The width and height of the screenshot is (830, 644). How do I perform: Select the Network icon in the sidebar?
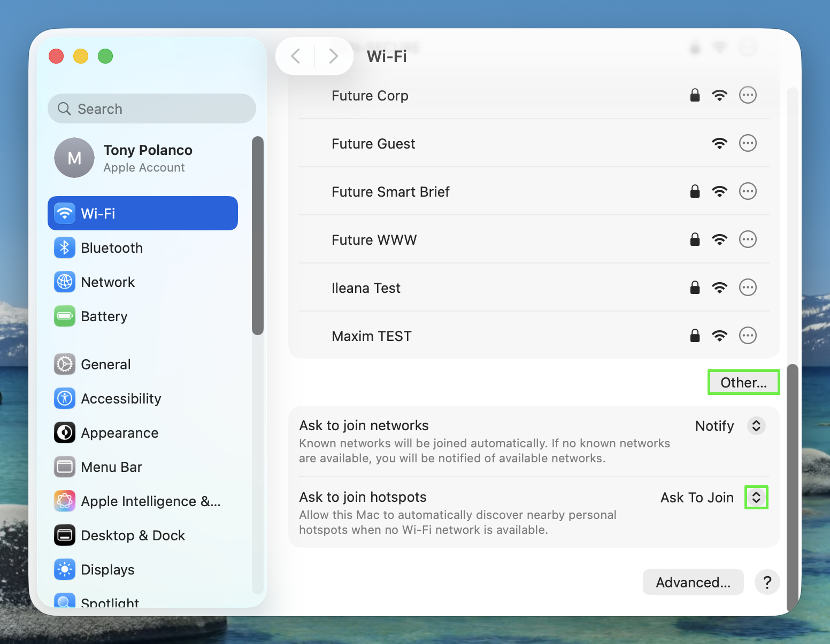point(64,282)
